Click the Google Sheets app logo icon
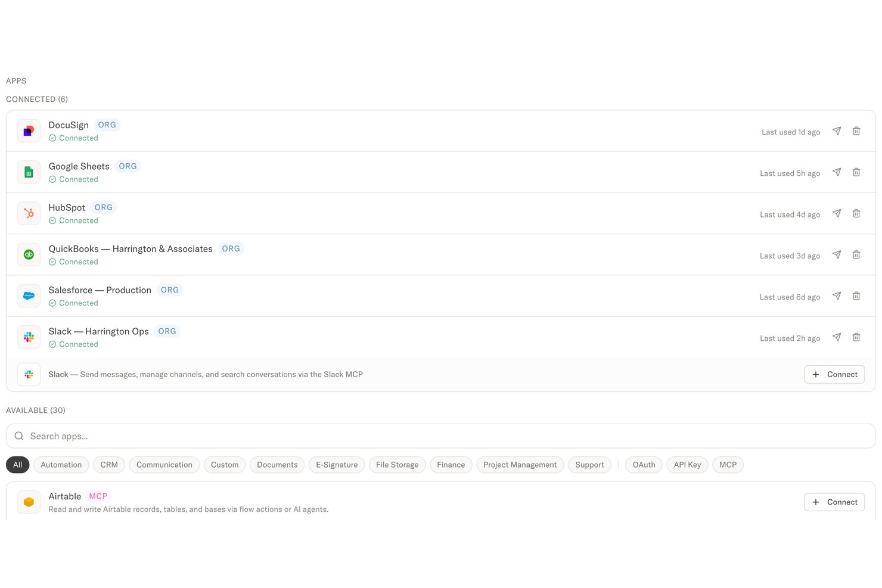 pyautogui.click(x=29, y=172)
